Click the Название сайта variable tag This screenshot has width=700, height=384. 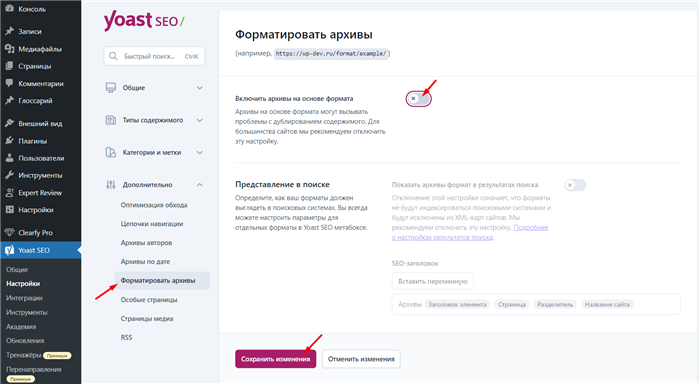[607, 305]
